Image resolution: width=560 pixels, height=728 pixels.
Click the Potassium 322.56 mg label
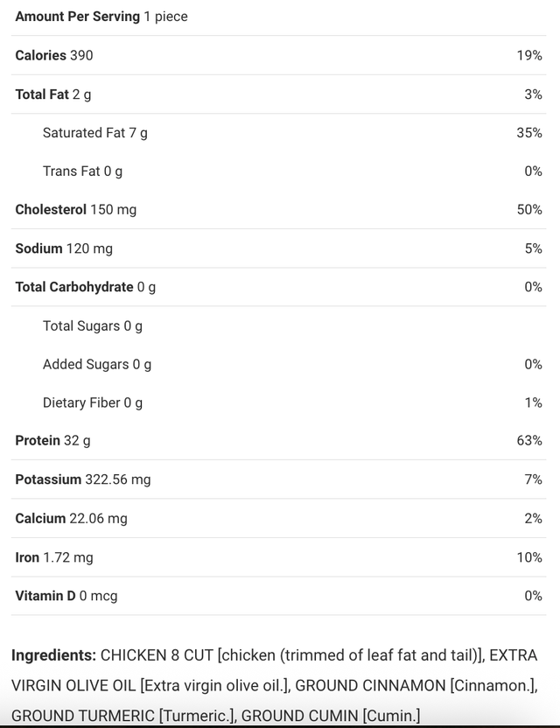tap(83, 479)
